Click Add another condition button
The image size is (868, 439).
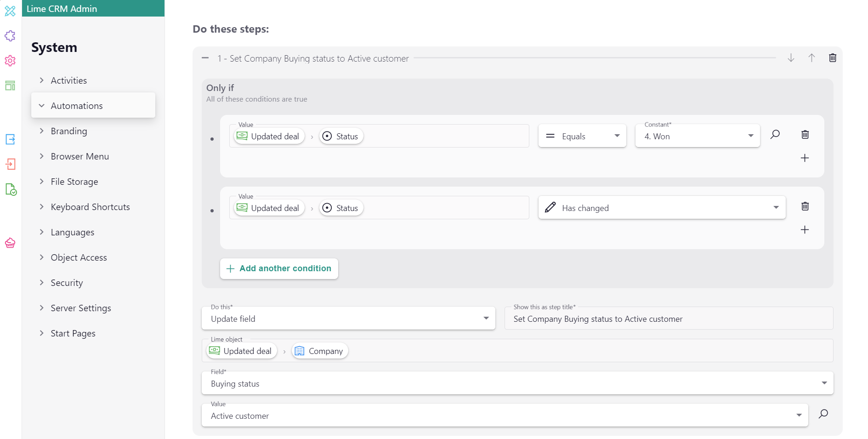pos(279,268)
